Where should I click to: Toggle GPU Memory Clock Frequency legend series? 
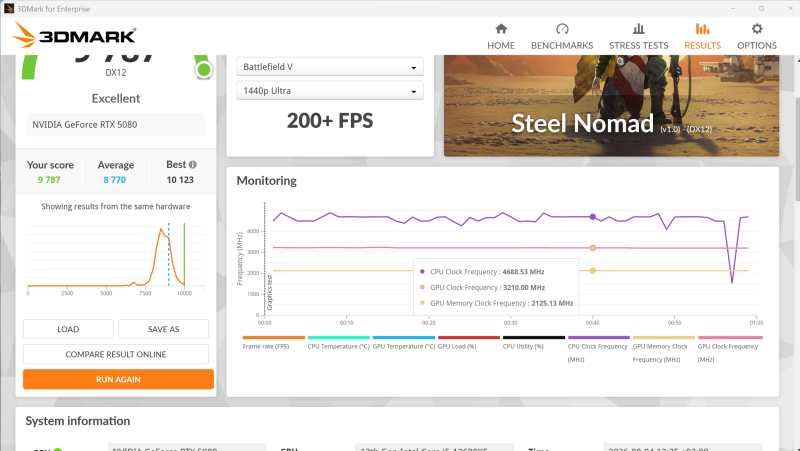[x=663, y=349]
